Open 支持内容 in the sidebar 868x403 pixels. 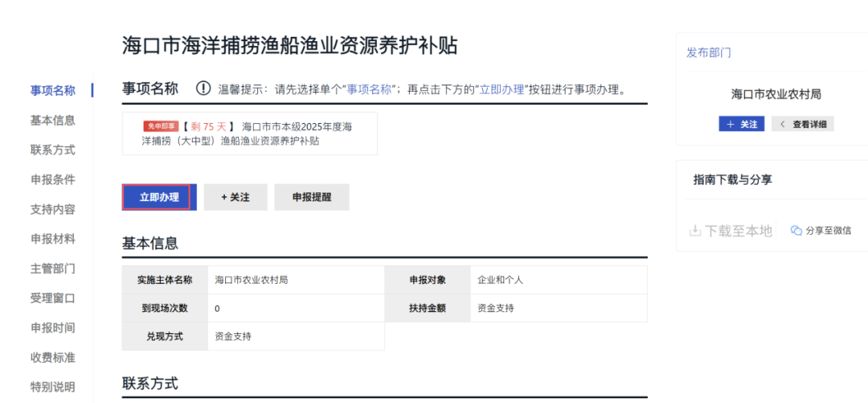point(52,209)
